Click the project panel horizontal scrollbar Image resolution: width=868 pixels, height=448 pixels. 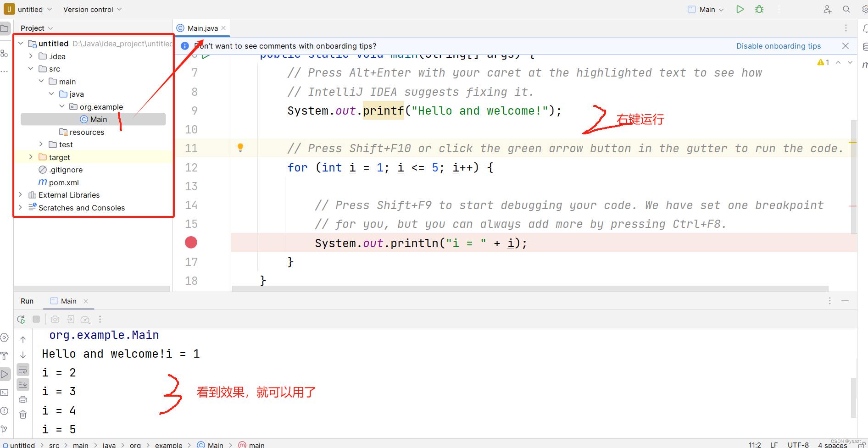92,288
